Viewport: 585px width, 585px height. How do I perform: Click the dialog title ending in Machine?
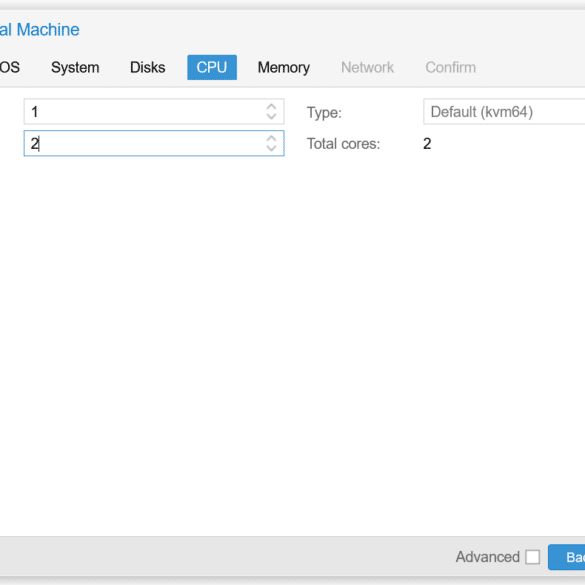pyautogui.click(x=40, y=29)
